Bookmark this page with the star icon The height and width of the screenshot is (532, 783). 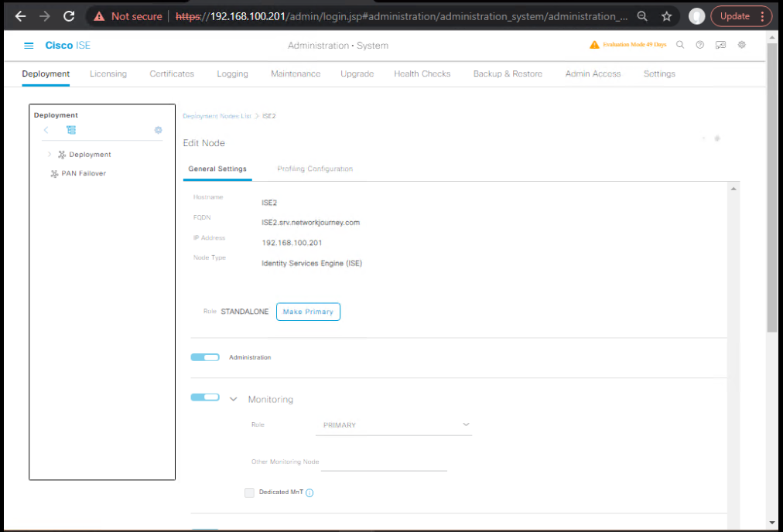click(x=667, y=16)
